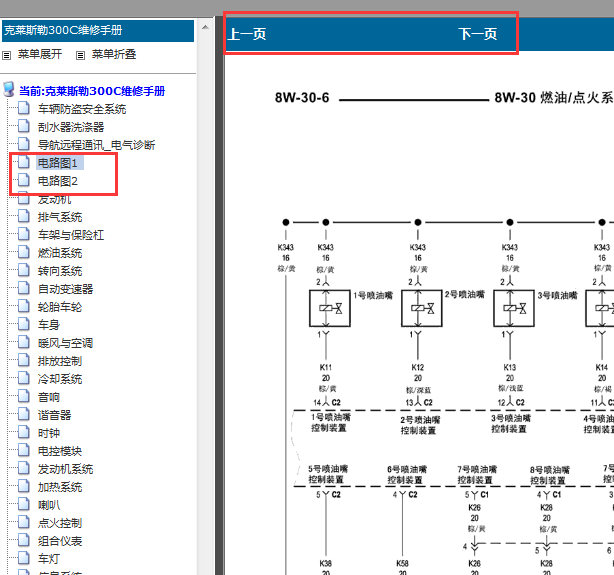Select 电路图2 in the tree

(58, 181)
